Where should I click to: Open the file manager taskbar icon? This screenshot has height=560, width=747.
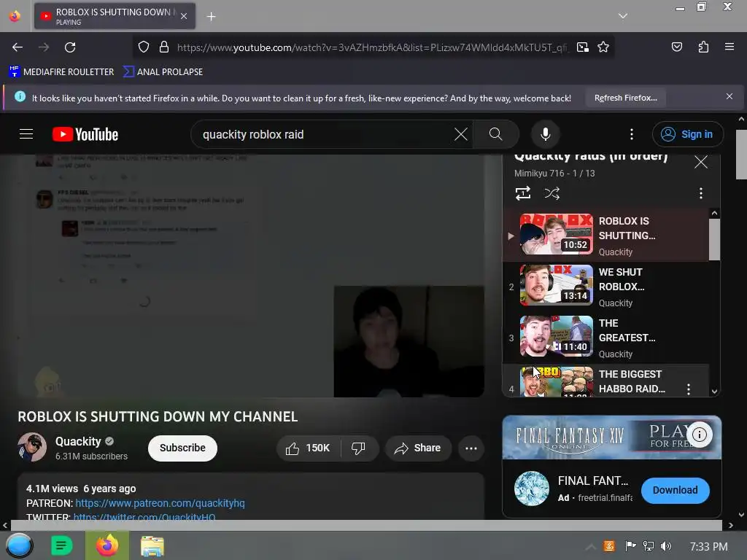click(152, 546)
